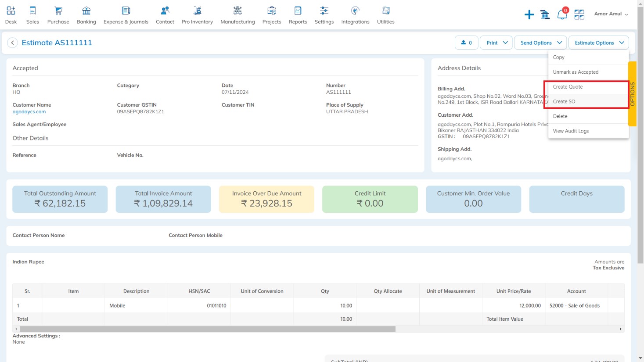Open the Contact module icon
Image resolution: width=644 pixels, height=362 pixels.
click(165, 11)
